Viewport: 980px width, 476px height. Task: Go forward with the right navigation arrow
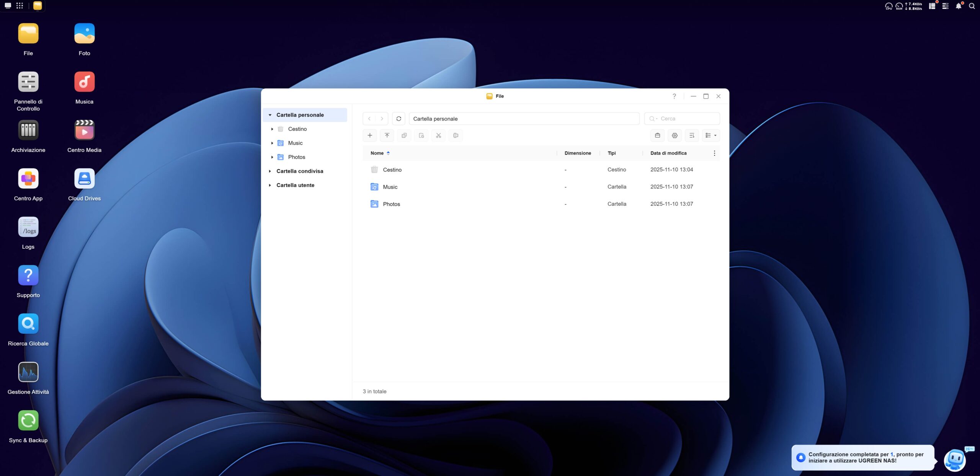[382, 119]
